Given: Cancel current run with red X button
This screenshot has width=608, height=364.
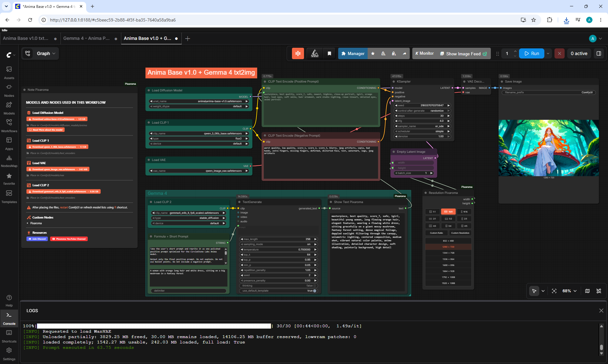Looking at the screenshot, I should click(560, 53).
